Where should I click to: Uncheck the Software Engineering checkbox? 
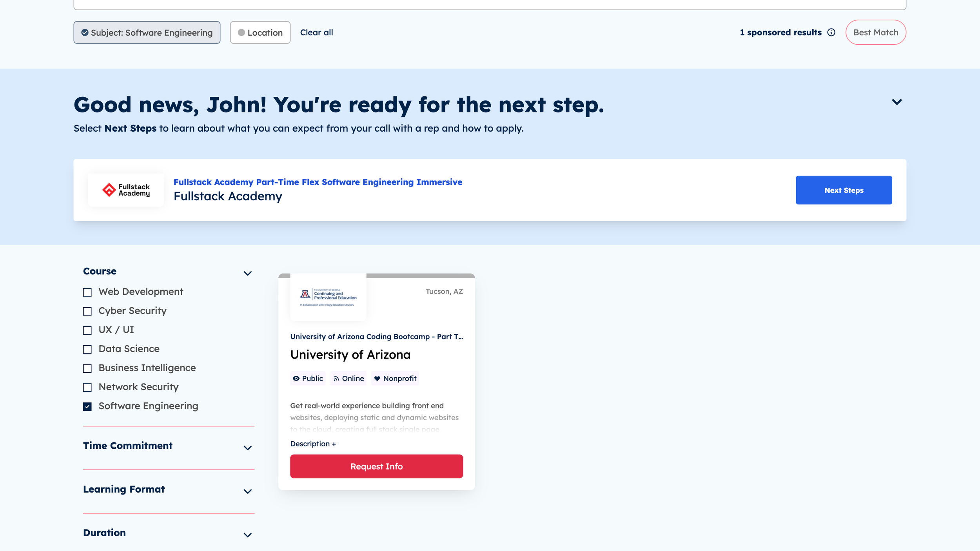tap(87, 406)
